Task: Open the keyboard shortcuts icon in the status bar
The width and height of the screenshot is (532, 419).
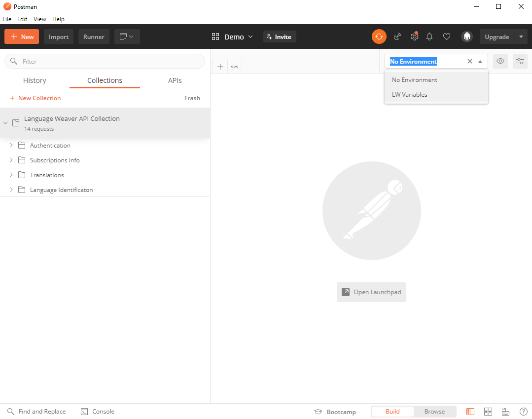Action: coord(505,412)
